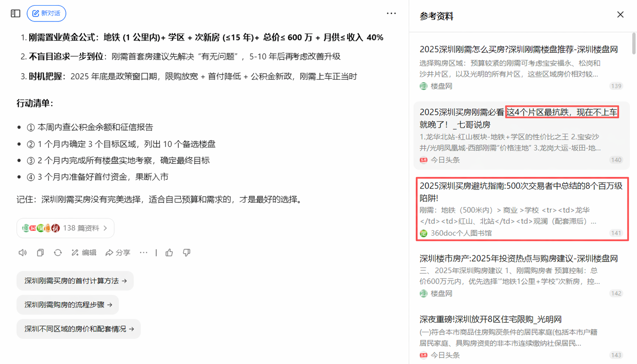
Task: Click the 编辑 edit button
Action: pyautogui.click(x=84, y=253)
